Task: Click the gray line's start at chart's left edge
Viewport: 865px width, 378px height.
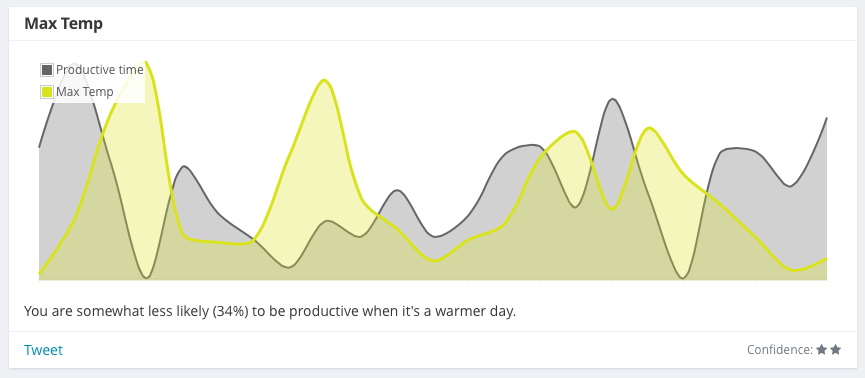Action: (39, 147)
